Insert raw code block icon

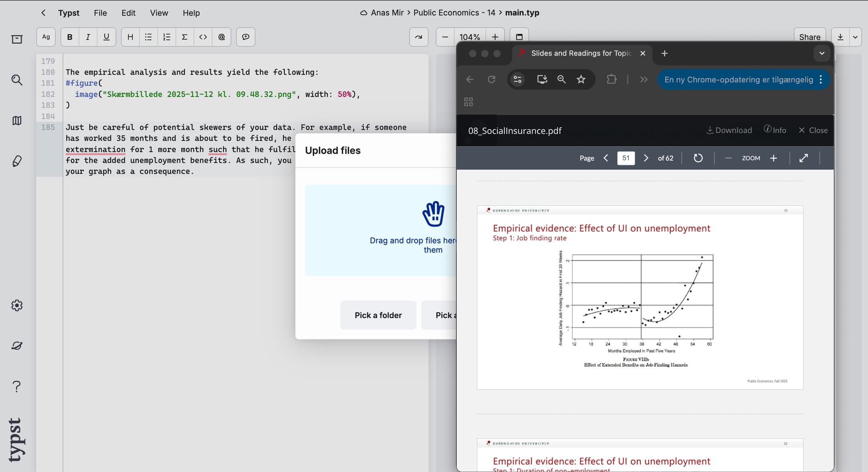pos(203,37)
